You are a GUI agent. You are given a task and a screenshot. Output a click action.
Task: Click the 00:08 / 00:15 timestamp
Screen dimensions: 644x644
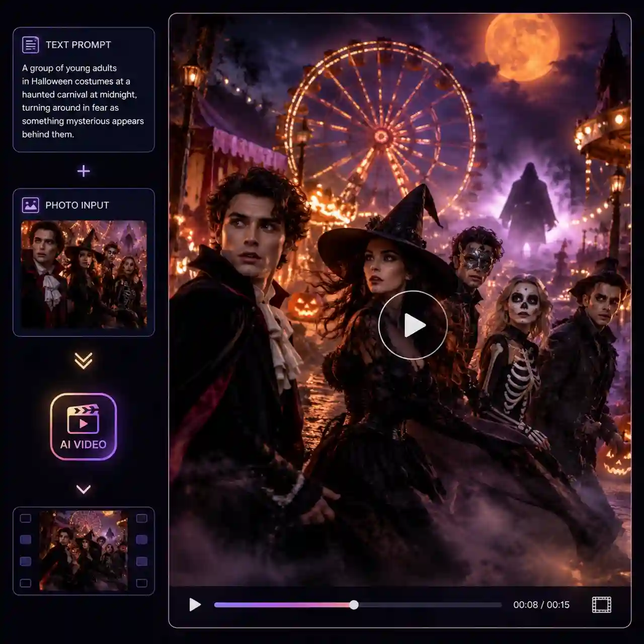[x=541, y=605]
